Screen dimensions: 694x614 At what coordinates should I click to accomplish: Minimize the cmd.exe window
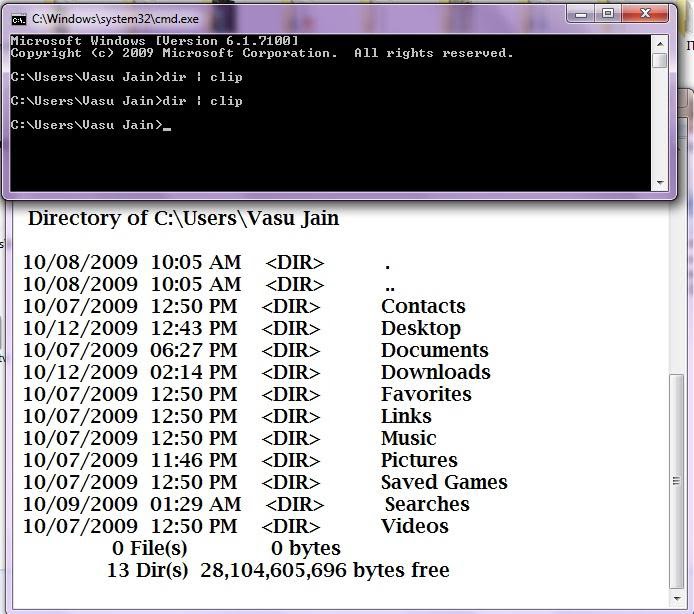pos(581,15)
